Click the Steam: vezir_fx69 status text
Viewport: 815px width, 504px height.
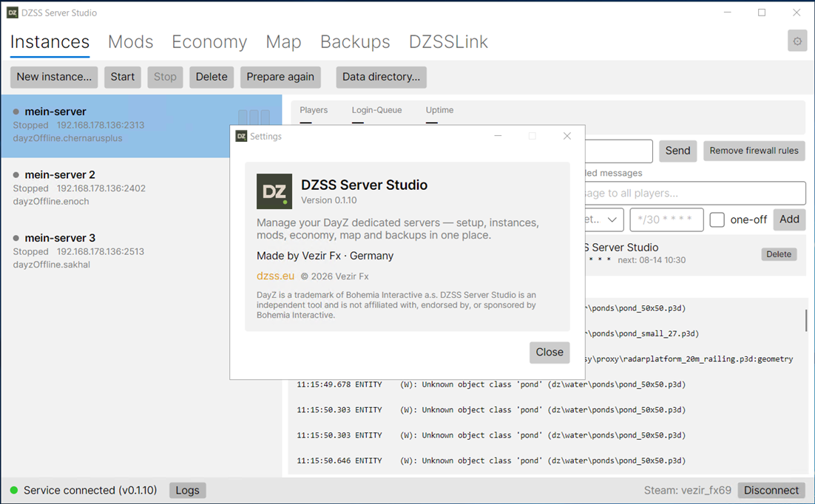pos(688,491)
